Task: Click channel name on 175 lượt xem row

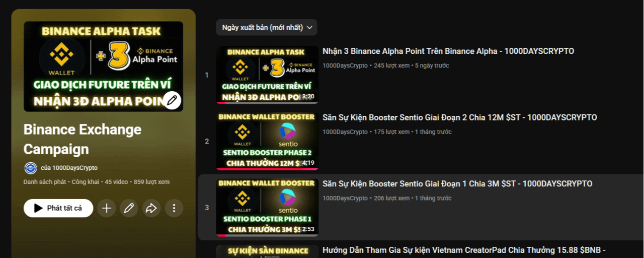Action: point(345,132)
